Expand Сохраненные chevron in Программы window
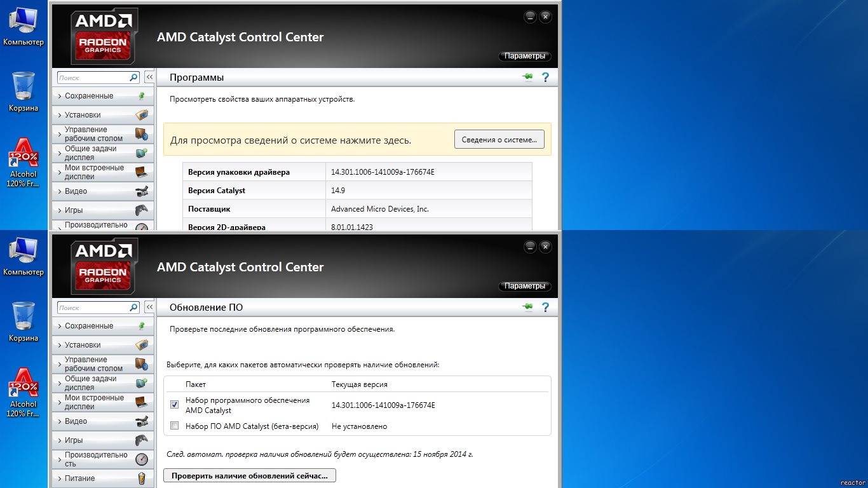This screenshot has height=488, width=868. (60, 96)
